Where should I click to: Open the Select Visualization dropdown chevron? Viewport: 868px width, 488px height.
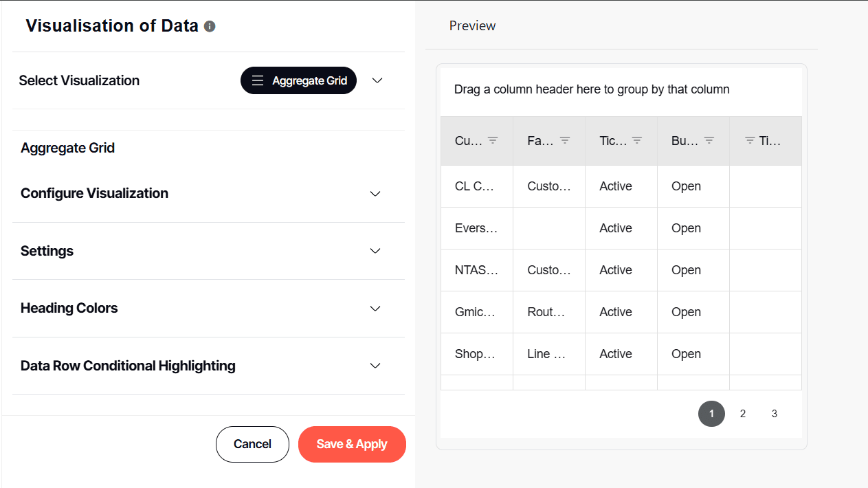coord(377,80)
